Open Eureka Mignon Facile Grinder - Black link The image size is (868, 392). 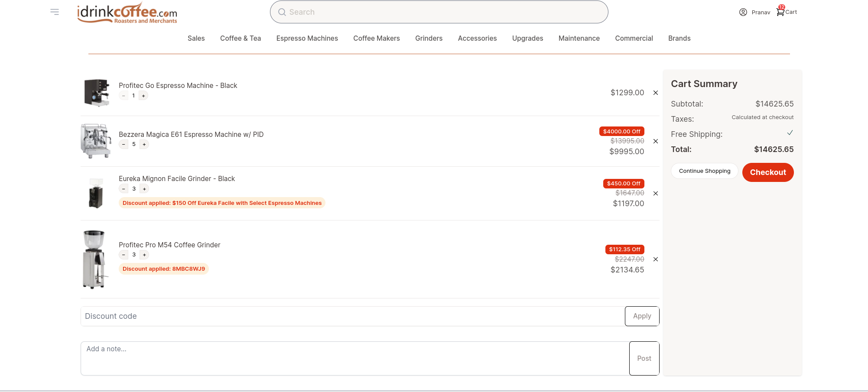[x=177, y=179]
